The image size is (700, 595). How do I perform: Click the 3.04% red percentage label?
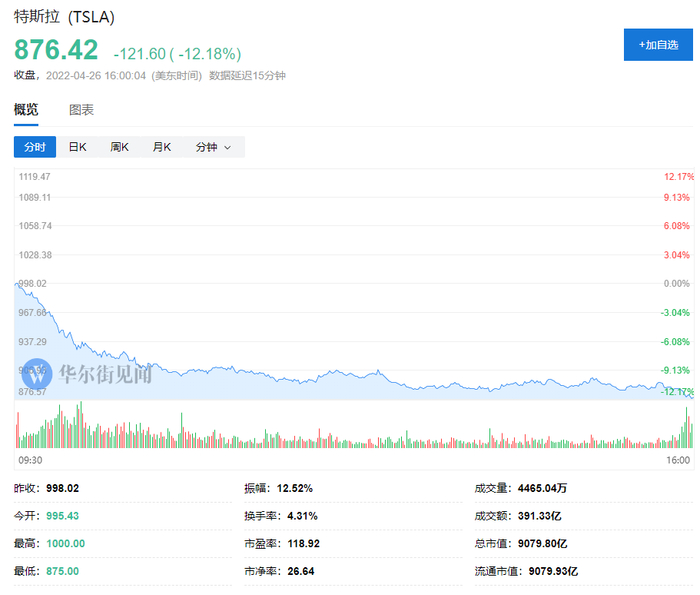point(676,255)
